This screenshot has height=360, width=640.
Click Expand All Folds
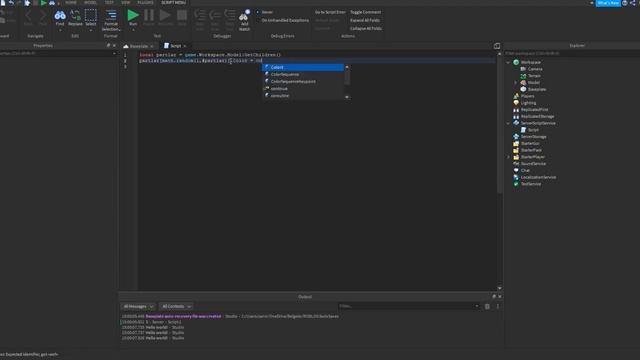pyautogui.click(x=365, y=20)
